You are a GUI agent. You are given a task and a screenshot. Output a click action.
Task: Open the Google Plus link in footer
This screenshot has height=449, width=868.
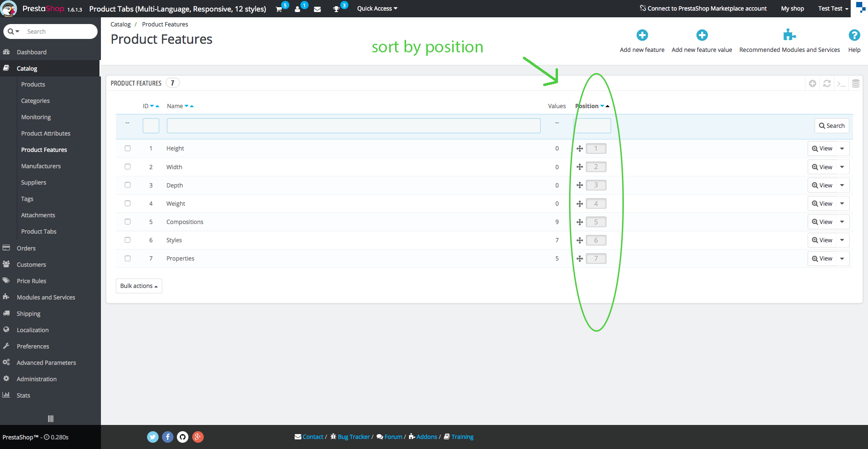(198, 437)
